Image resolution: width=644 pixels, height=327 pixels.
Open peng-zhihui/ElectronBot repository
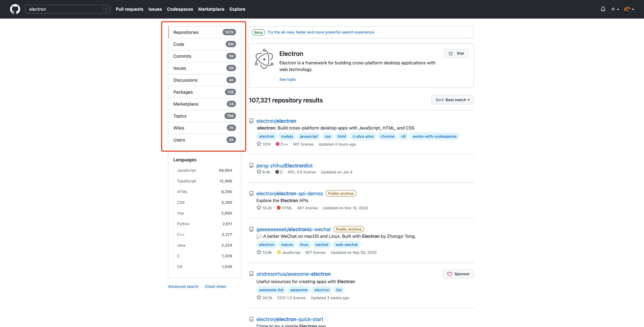(284, 166)
